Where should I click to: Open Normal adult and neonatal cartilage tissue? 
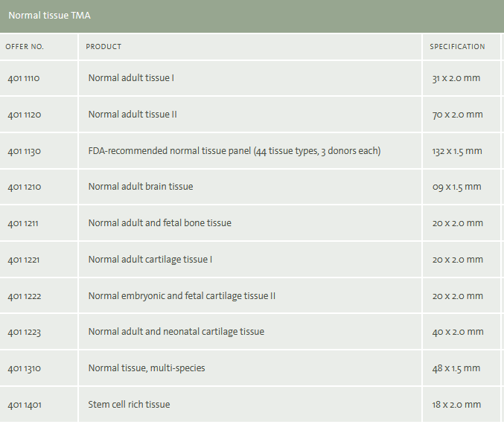click(176, 332)
